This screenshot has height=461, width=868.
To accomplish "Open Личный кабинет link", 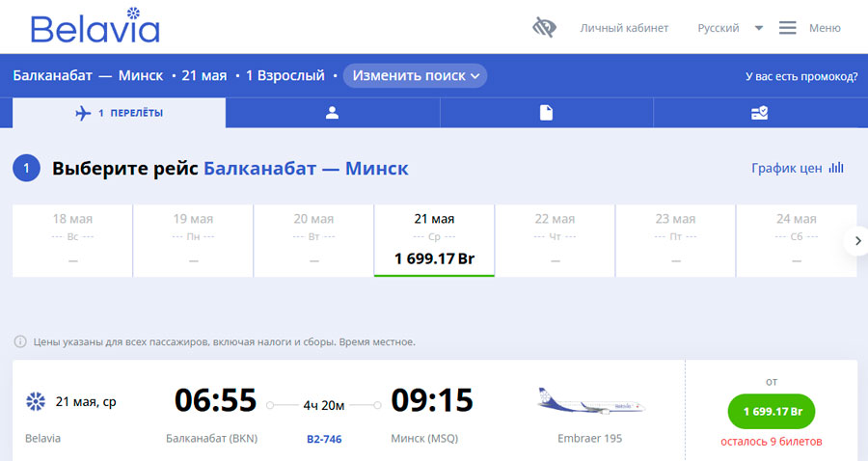I will 624,28.
